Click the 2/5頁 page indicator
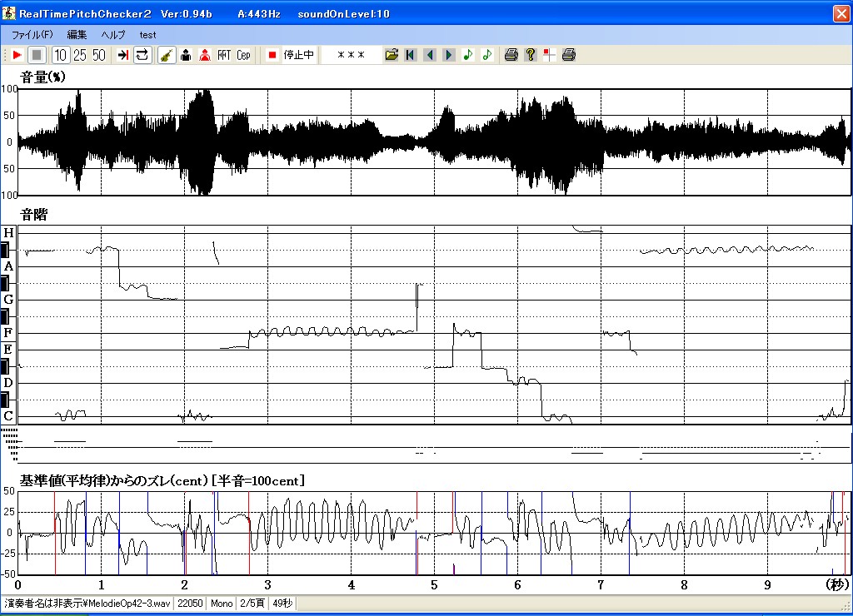853x616 pixels. click(252, 604)
